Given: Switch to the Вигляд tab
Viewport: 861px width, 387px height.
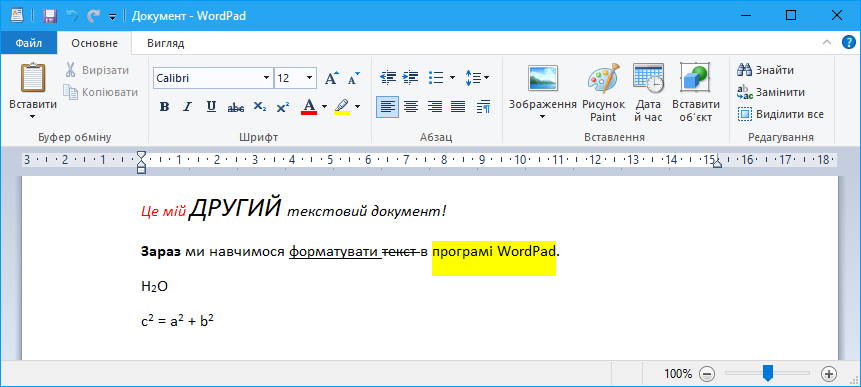Looking at the screenshot, I should [165, 43].
